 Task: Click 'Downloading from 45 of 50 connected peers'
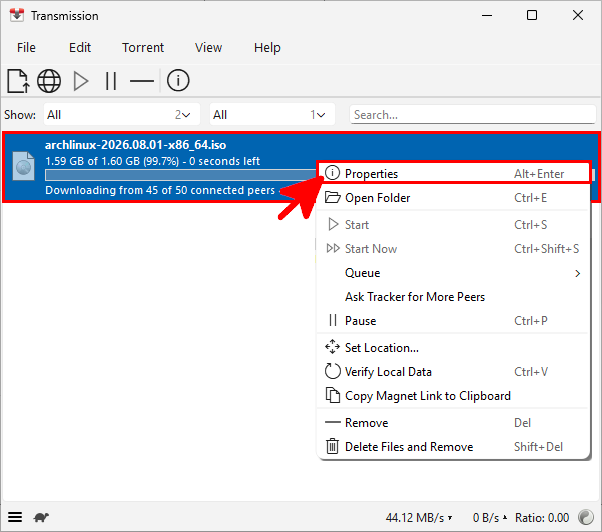[160, 190]
